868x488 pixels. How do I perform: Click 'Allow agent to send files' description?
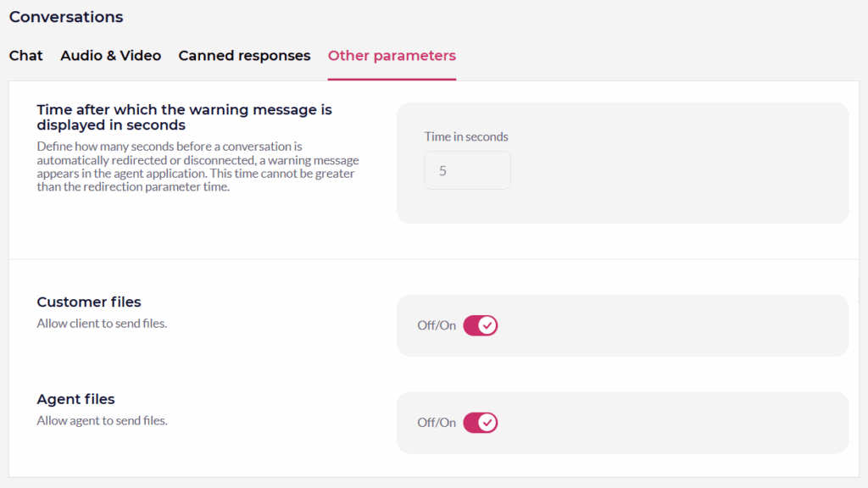[x=102, y=420]
